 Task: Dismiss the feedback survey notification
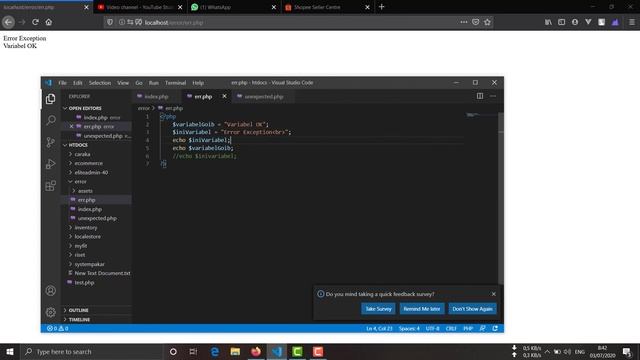[493, 294]
